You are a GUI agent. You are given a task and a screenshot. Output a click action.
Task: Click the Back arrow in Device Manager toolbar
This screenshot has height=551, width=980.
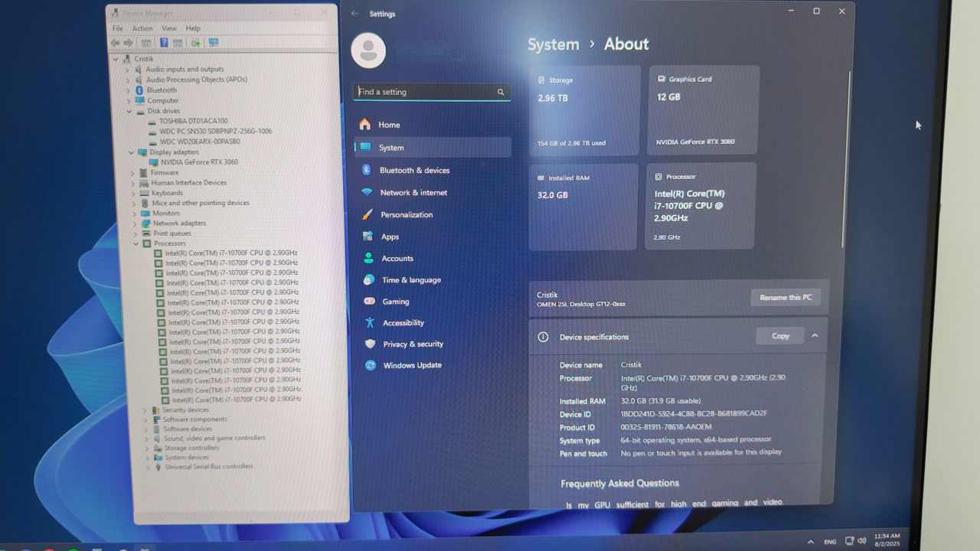116,43
